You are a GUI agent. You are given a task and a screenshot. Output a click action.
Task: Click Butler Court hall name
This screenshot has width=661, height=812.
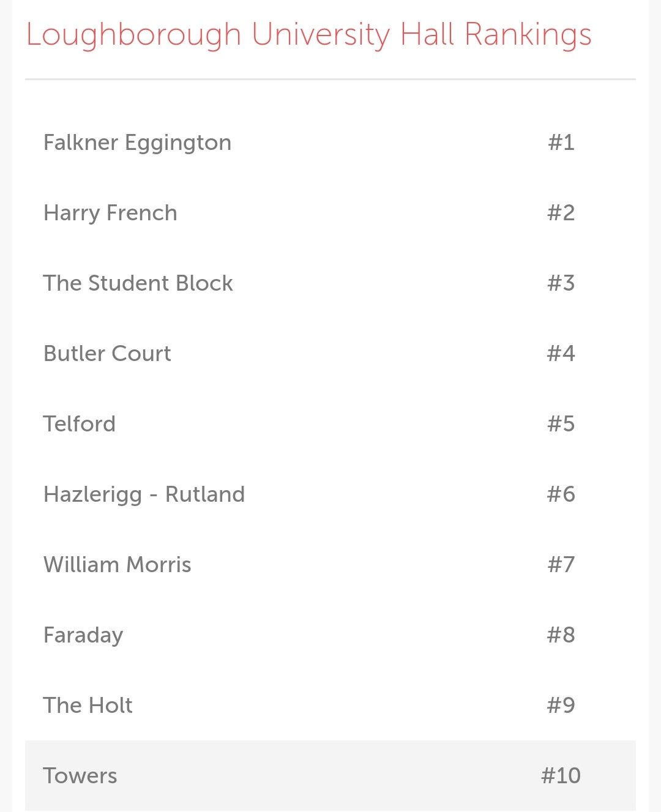tap(107, 354)
